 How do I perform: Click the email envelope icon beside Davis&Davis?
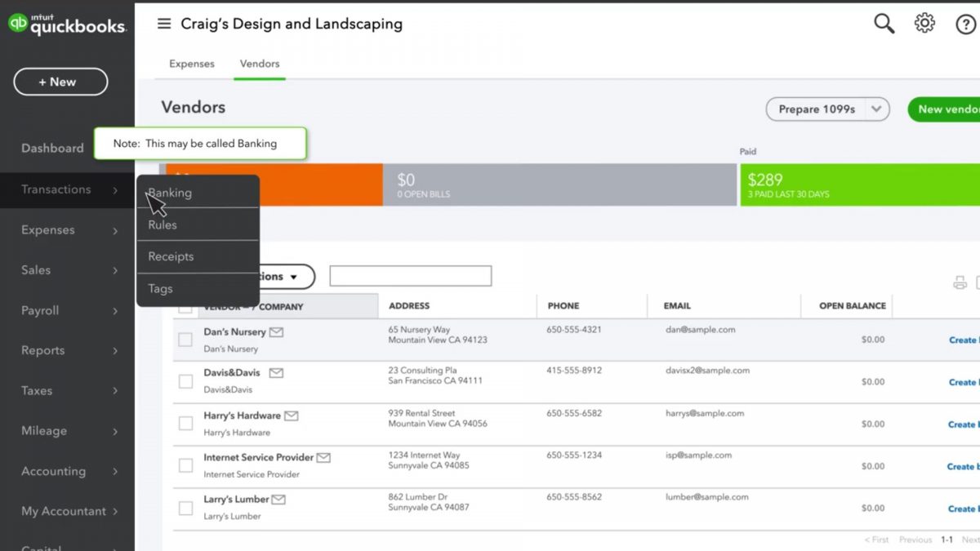pos(276,373)
